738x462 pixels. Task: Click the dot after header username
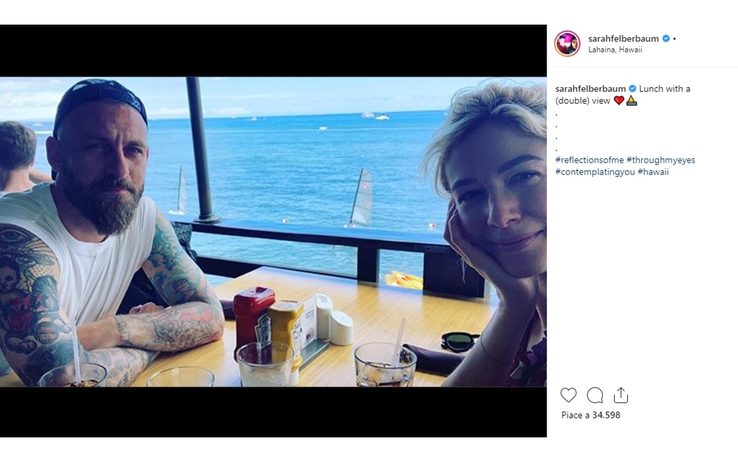[x=674, y=39]
